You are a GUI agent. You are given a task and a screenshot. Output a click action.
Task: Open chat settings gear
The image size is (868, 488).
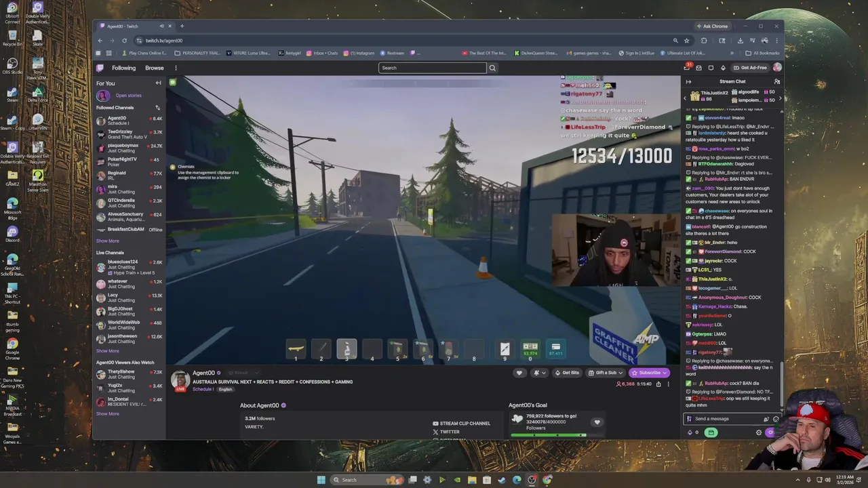759,432
